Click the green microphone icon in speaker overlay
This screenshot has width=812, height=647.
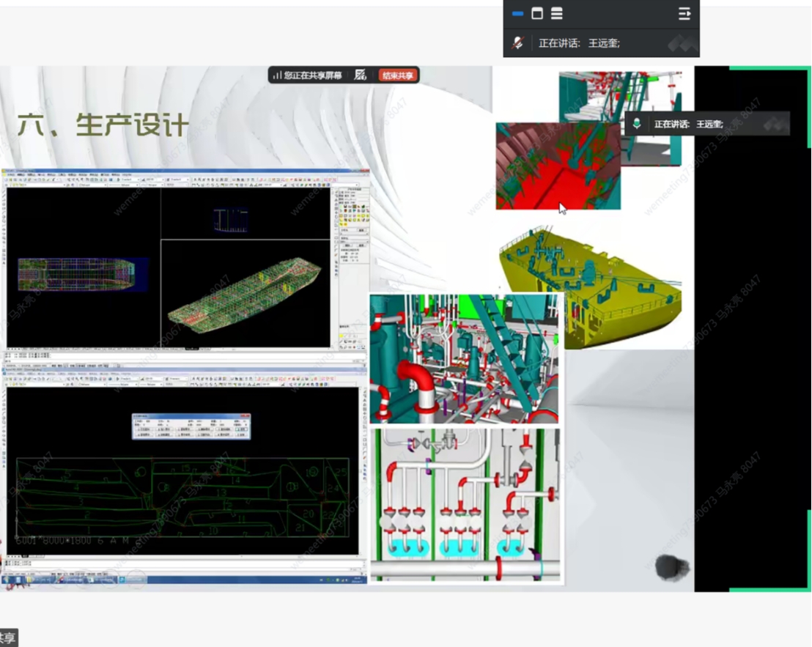pos(636,124)
